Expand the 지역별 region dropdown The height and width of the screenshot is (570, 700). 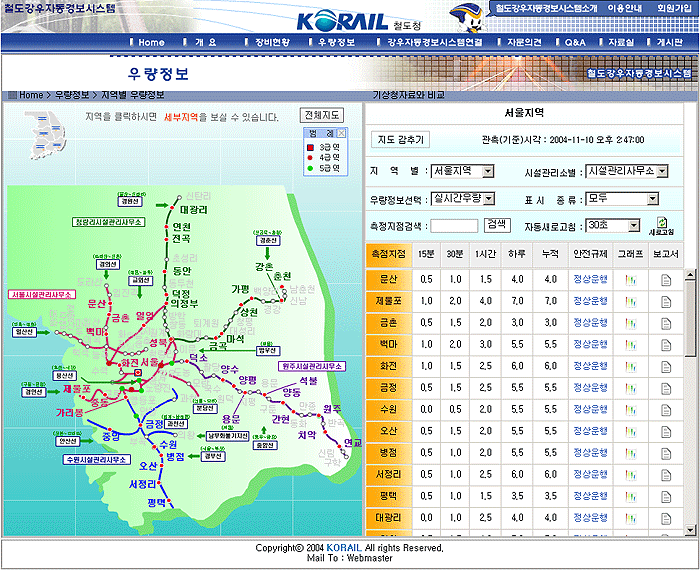click(488, 172)
